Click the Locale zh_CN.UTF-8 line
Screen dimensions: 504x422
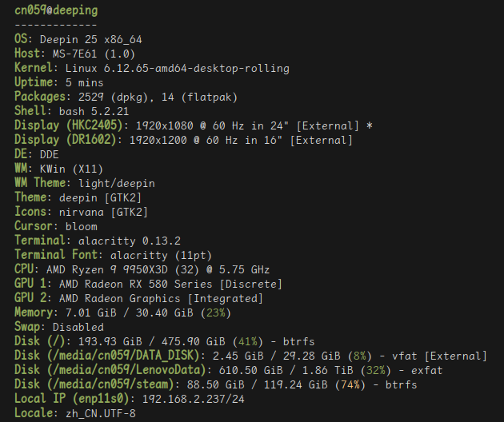pyautogui.click(x=72, y=413)
